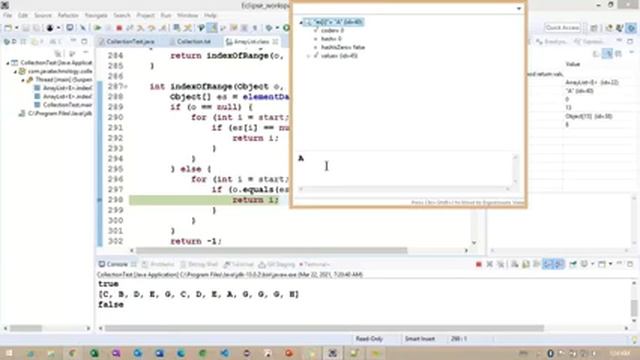Maximize the Debug view panel

pos(84,41)
